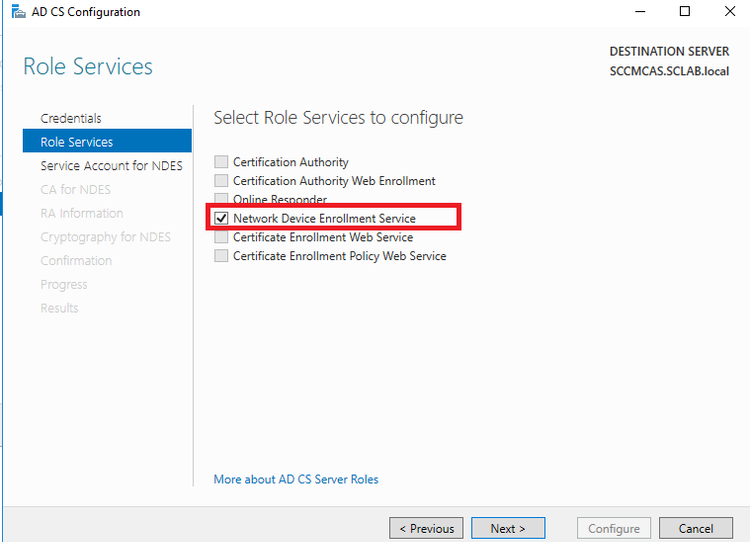Enable Certificate Enrollment Policy Web Service
The image size is (750, 542).
[221, 256]
